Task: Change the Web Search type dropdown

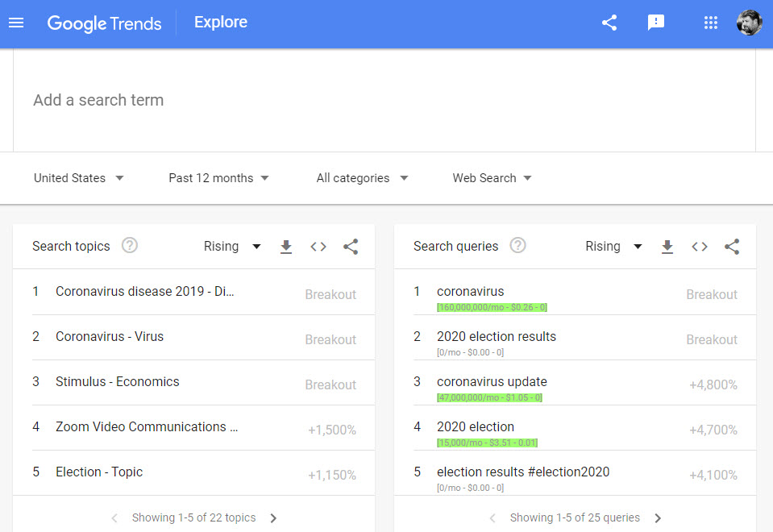Action: 492,178
